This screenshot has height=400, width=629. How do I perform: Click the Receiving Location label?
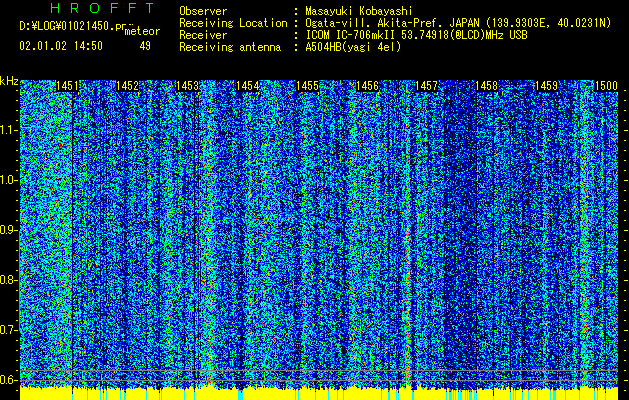[x=233, y=23]
